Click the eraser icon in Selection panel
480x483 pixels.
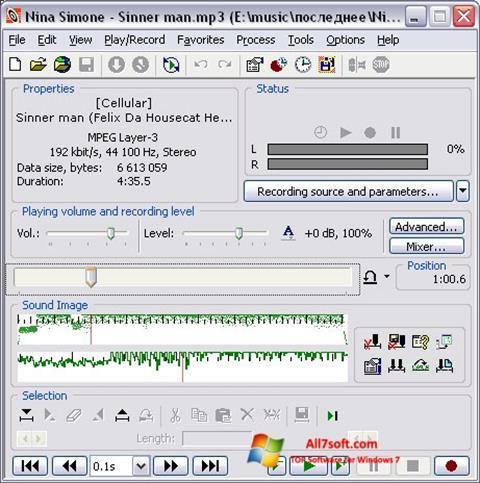coord(74,415)
